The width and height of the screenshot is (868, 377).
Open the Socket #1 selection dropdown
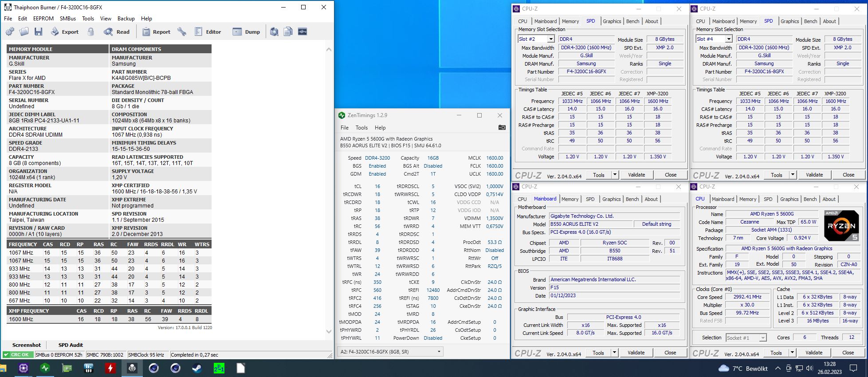click(x=746, y=338)
